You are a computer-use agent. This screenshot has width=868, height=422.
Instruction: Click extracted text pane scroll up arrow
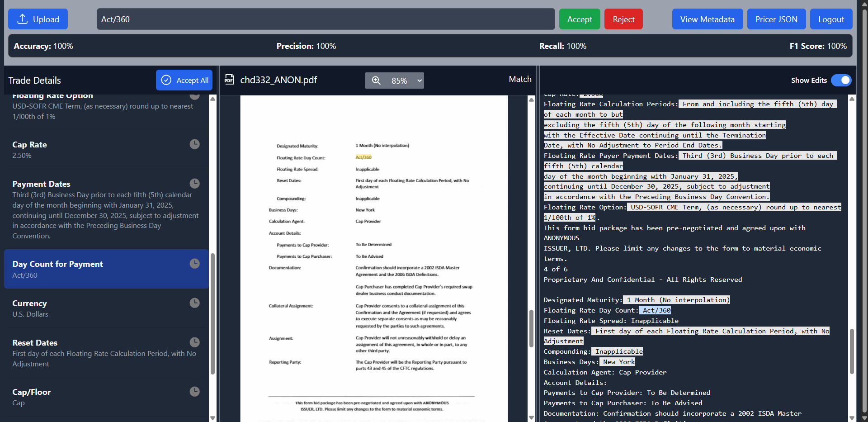(852, 99)
